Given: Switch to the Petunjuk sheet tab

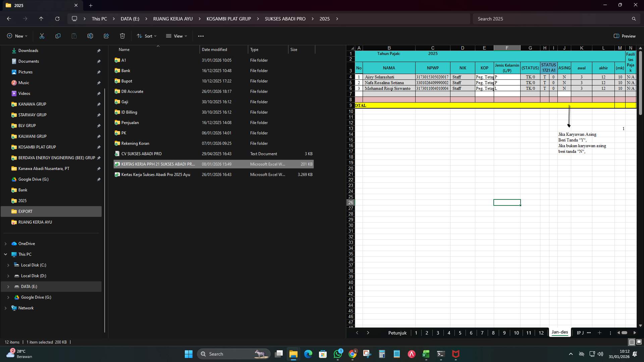Looking at the screenshot, I should (x=397, y=333).
